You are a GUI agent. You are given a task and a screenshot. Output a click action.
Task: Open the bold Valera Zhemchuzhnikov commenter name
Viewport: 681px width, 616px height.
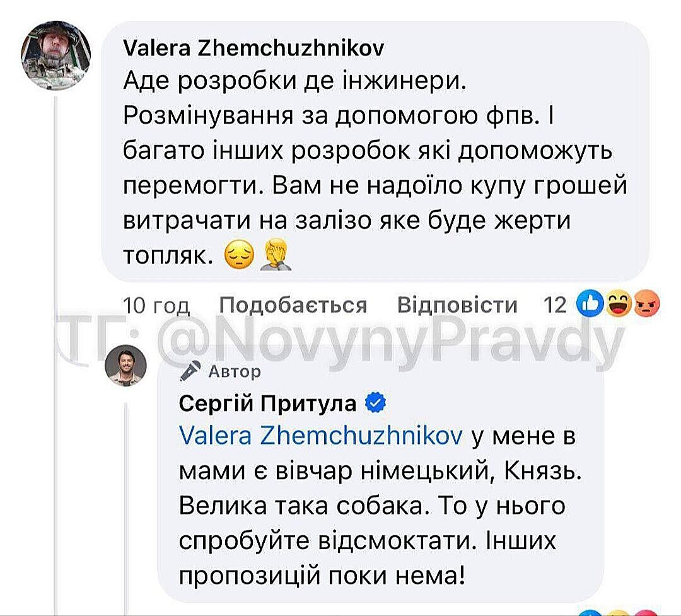(253, 49)
